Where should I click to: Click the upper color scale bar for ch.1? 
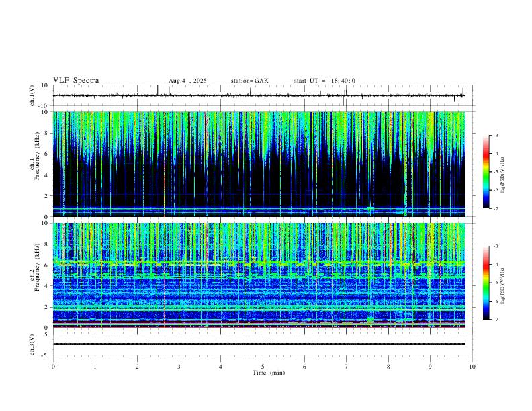click(486, 172)
